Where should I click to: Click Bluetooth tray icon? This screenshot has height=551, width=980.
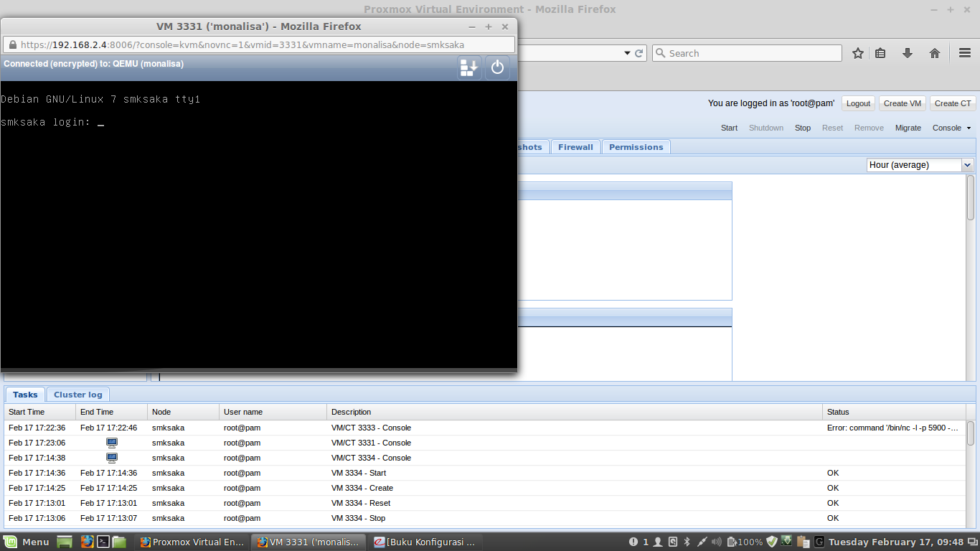coord(687,542)
